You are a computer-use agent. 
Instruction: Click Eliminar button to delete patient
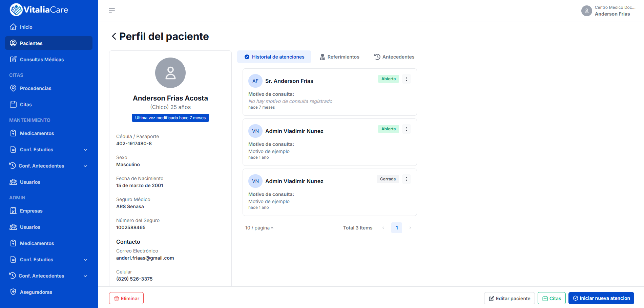coord(126,298)
